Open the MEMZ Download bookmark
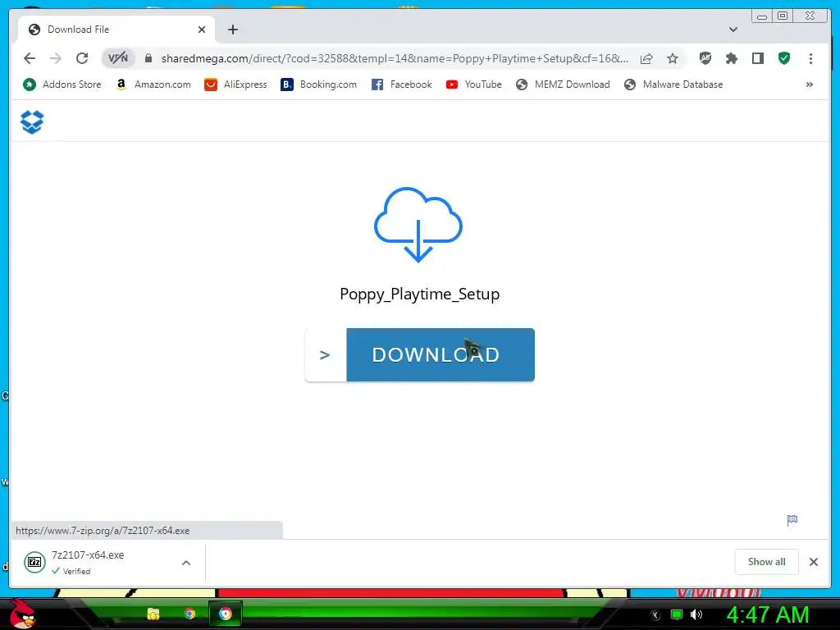This screenshot has height=630, width=840. (x=563, y=84)
